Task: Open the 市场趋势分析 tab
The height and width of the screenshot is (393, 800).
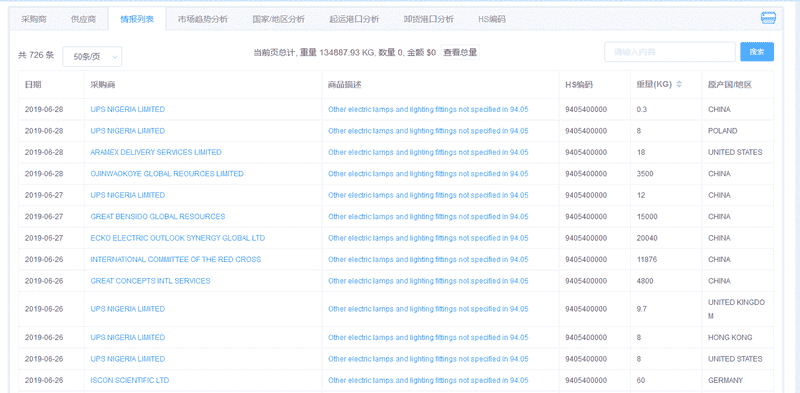Action: click(x=203, y=19)
